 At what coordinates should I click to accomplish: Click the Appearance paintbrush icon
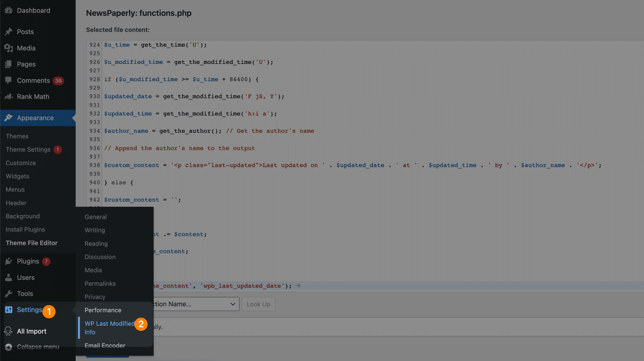(9, 118)
